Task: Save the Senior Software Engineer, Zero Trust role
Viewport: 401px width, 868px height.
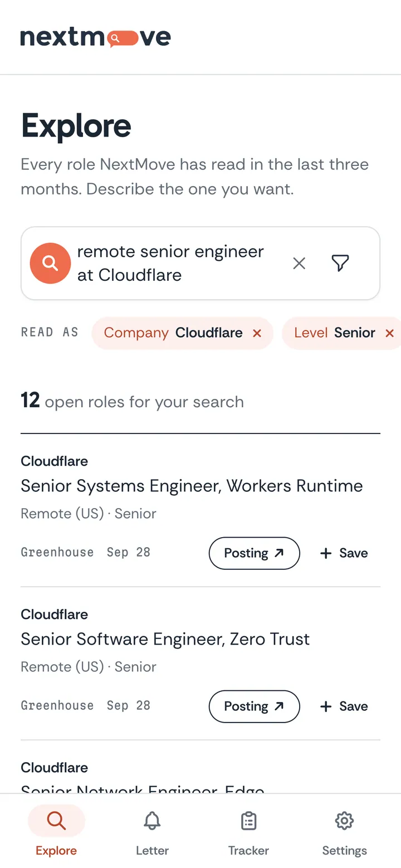Action: 344,706
